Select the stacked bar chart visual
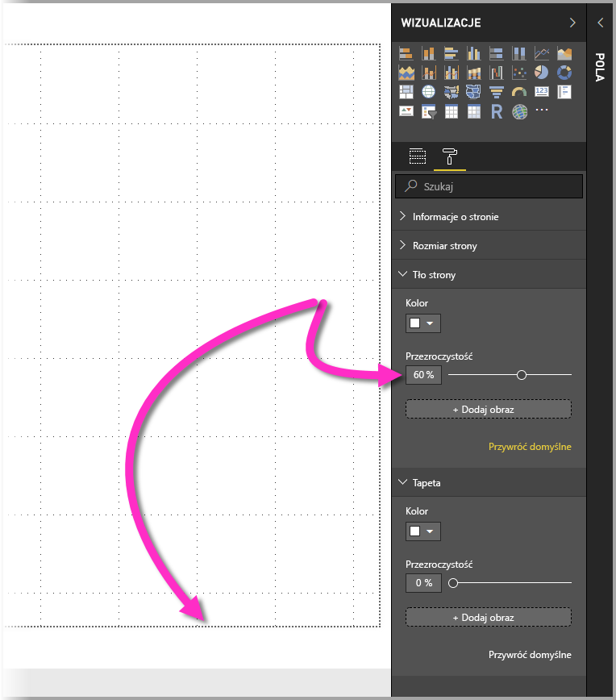Screen dimensions: 616x700 [406, 53]
